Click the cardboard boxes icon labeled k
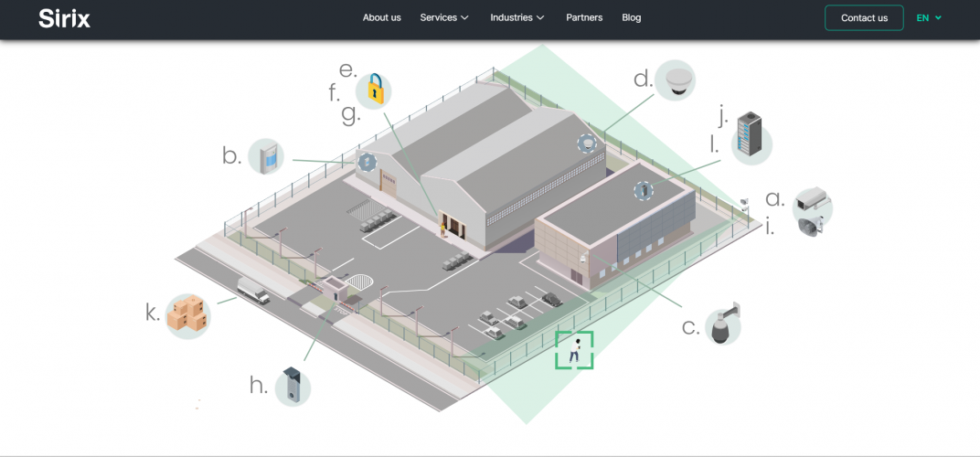 188,315
